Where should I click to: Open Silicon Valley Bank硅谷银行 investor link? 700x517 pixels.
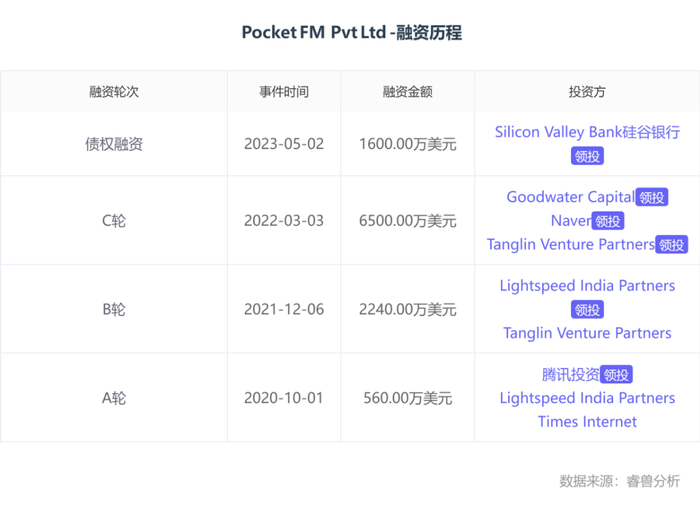pos(587,132)
